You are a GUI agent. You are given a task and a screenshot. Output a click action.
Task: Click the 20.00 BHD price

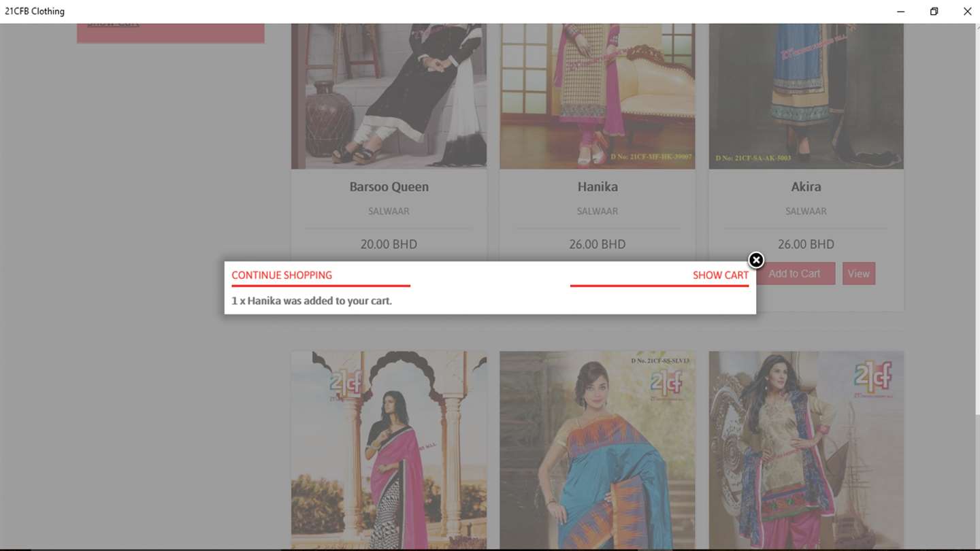pyautogui.click(x=389, y=244)
